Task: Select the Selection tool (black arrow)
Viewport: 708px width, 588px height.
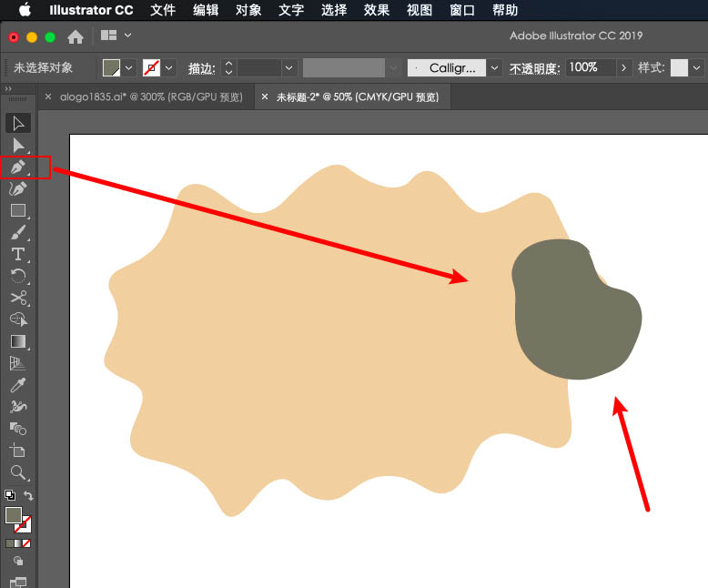Action: click(x=18, y=123)
